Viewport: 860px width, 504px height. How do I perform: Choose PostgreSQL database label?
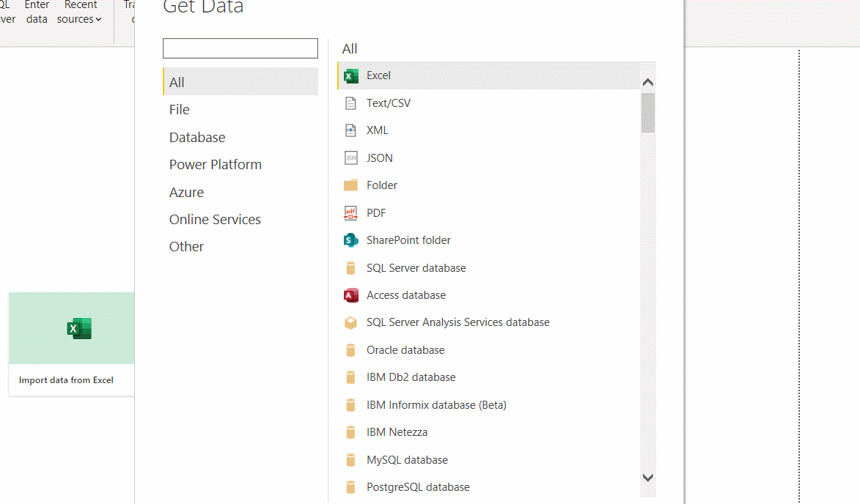coord(419,487)
